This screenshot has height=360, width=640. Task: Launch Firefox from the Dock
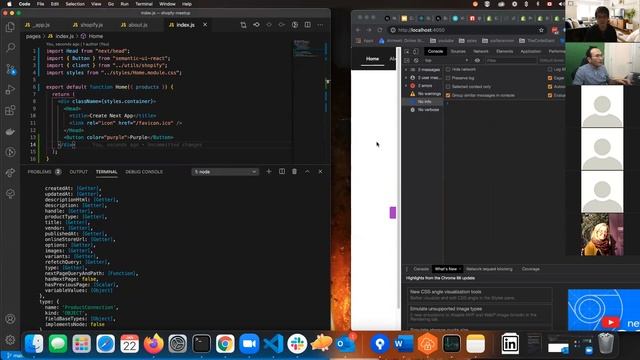tap(153, 344)
